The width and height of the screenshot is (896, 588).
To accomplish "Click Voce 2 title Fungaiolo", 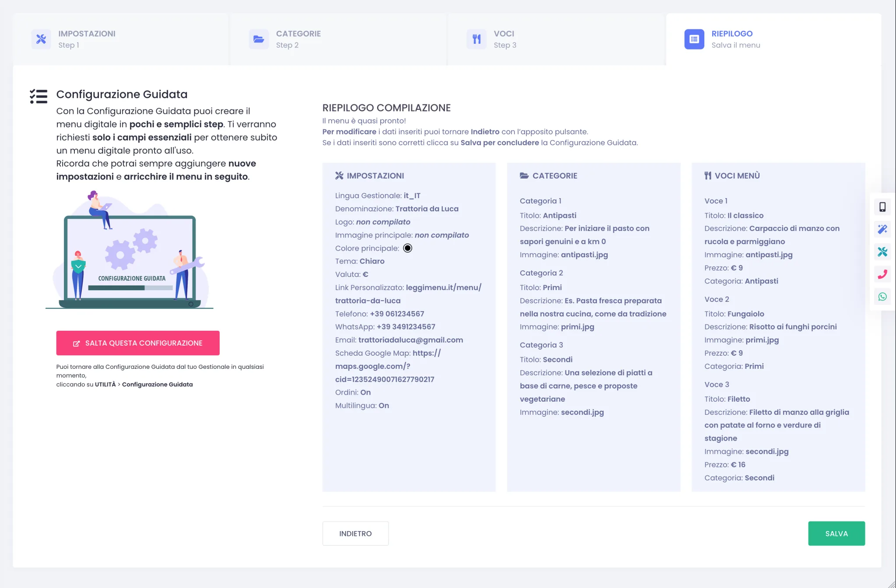I will coord(745,314).
